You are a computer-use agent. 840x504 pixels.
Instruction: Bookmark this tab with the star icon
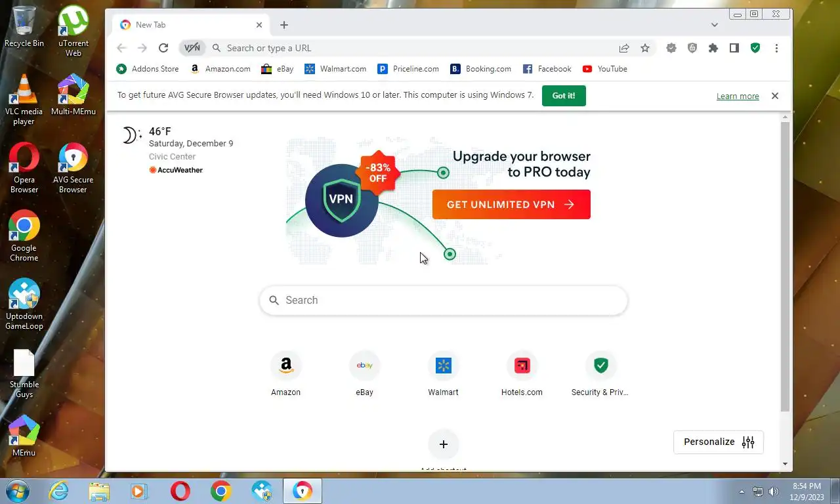tap(645, 48)
